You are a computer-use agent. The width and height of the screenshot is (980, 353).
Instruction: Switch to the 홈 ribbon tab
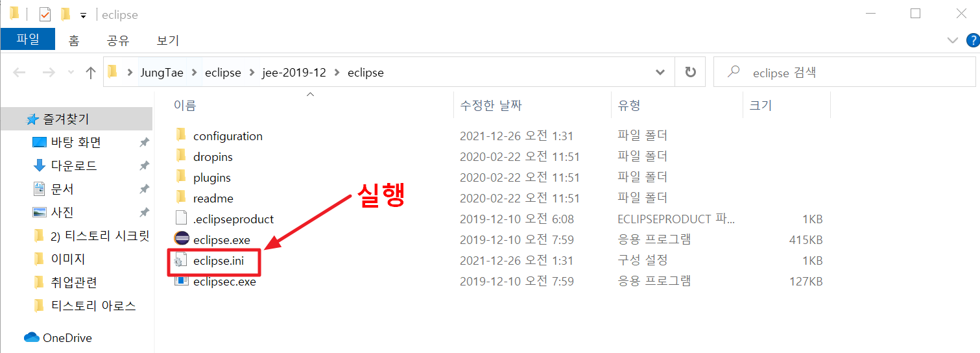click(74, 40)
